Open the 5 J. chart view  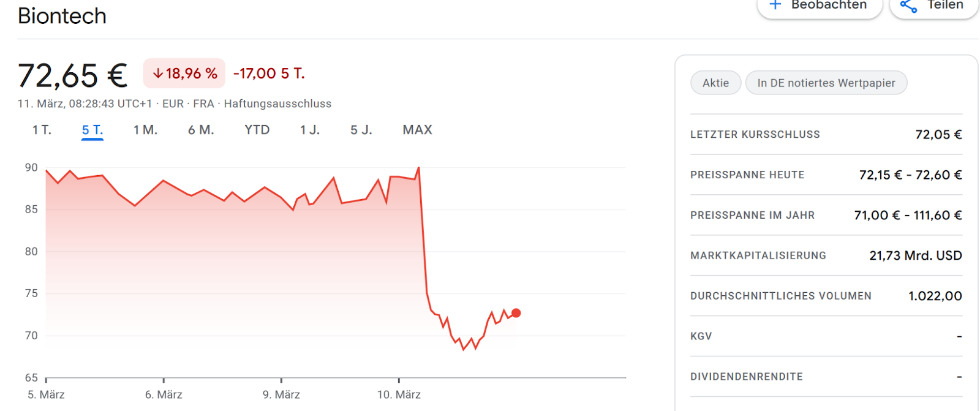click(361, 130)
